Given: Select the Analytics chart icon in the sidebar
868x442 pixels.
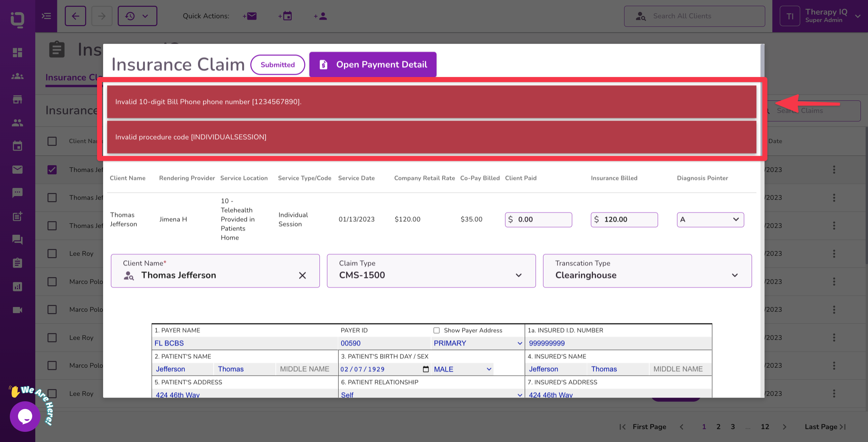Looking at the screenshot, I should (x=17, y=286).
